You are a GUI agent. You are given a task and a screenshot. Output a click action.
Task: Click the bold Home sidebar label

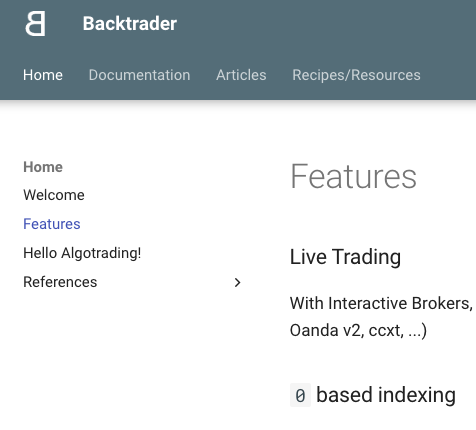43,167
